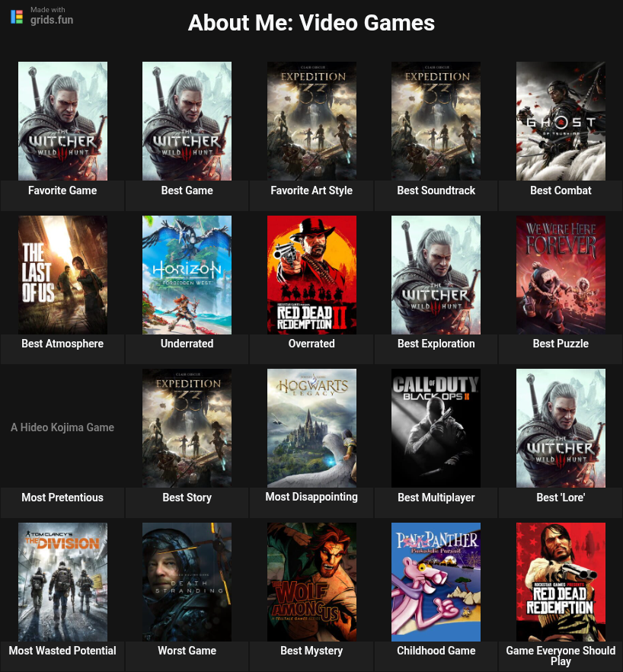Viewport: 623px width, 672px height.
Task: Open the grids.fun link text
Action: coord(52,20)
